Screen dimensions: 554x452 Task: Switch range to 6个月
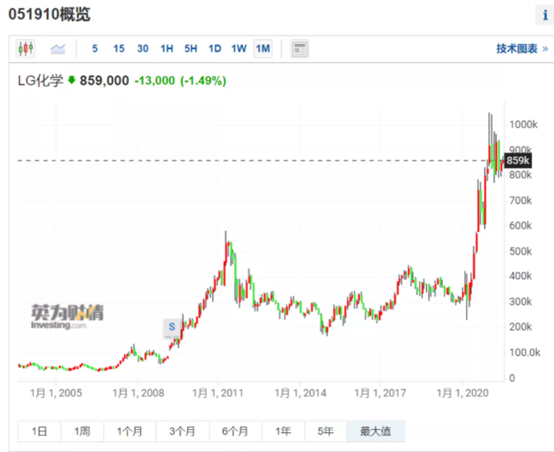point(235,431)
